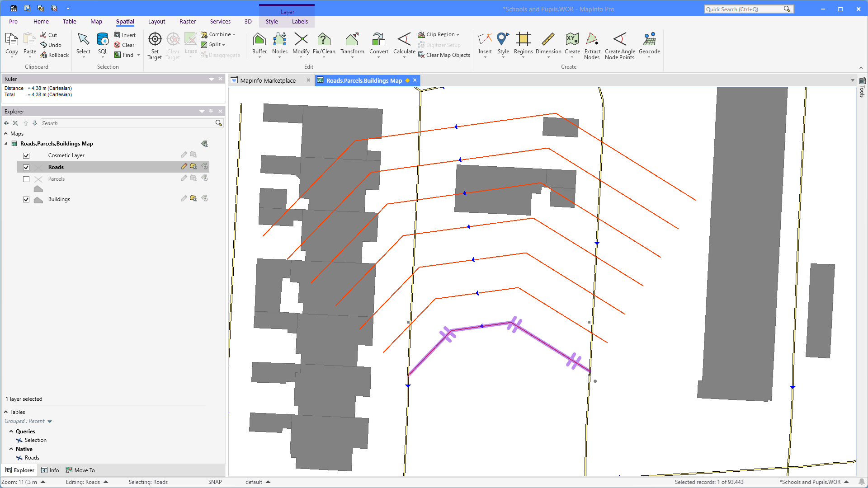Image resolution: width=868 pixels, height=488 pixels.
Task: Collapse the Queries tree group
Action: pos(11,432)
